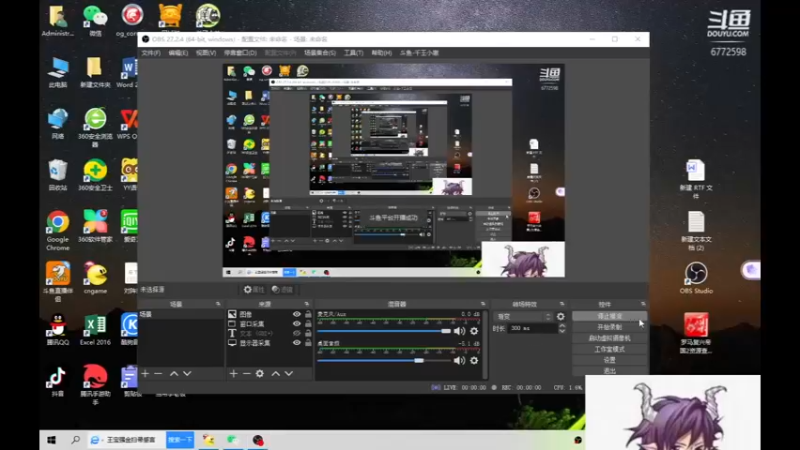Viewport: 800px width, 450px height.
Task: Open the 工具(T) menu
Action: (354, 53)
